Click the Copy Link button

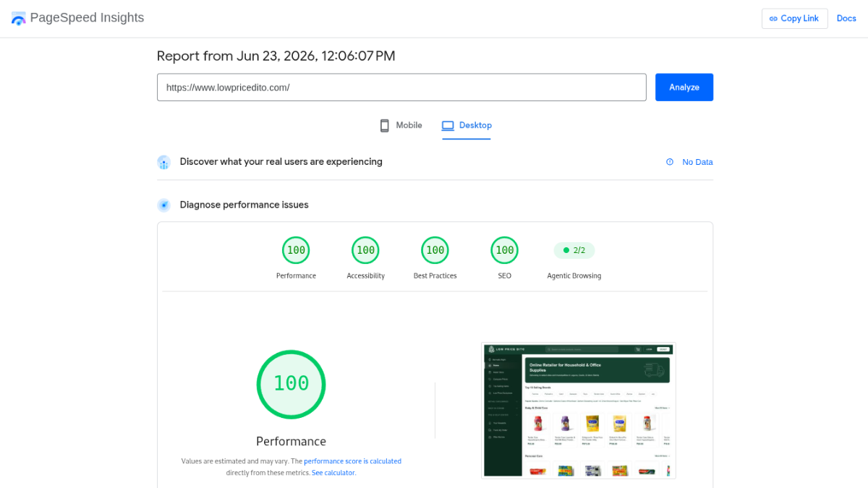pyautogui.click(x=794, y=19)
